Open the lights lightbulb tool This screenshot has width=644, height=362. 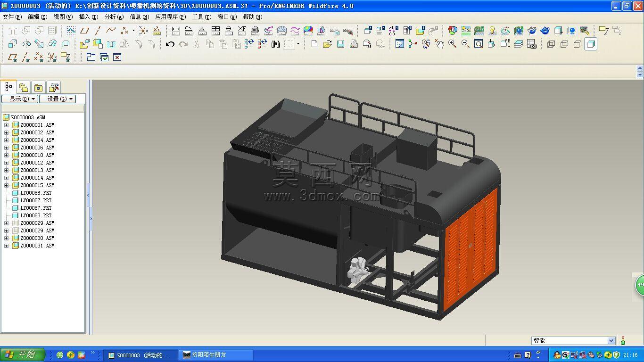(x=492, y=31)
